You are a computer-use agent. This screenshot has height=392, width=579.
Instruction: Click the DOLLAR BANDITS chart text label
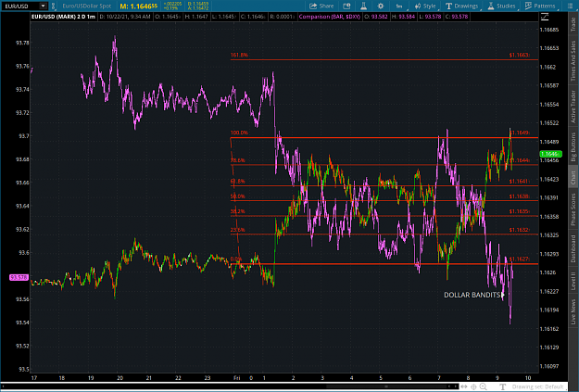click(473, 295)
